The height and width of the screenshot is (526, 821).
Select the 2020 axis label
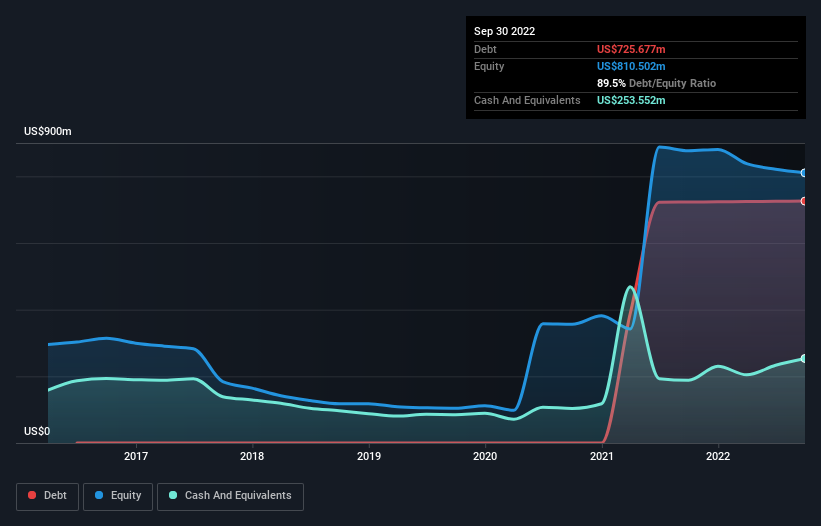(x=485, y=456)
